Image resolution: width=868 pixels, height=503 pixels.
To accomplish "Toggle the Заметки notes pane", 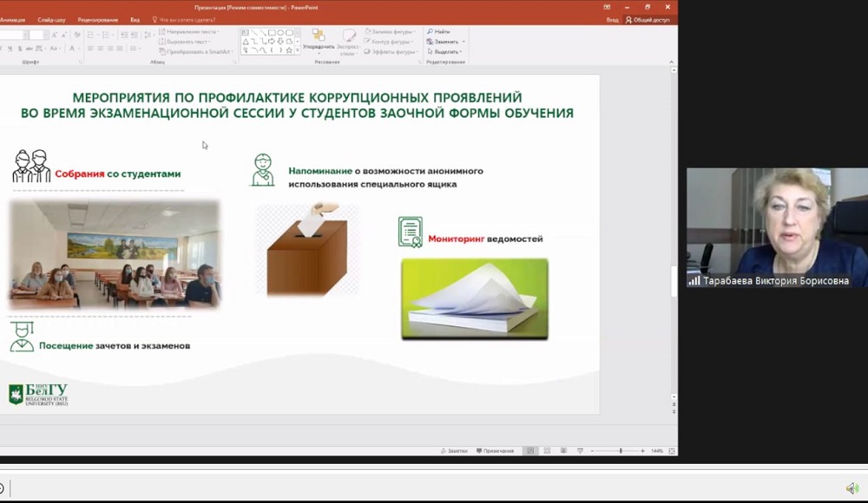I will [455, 451].
